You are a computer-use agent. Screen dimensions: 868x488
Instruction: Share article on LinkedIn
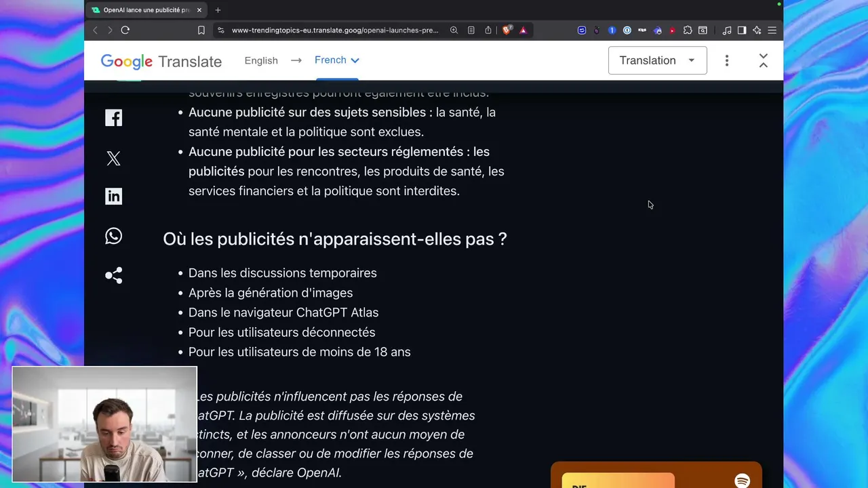pos(113,196)
